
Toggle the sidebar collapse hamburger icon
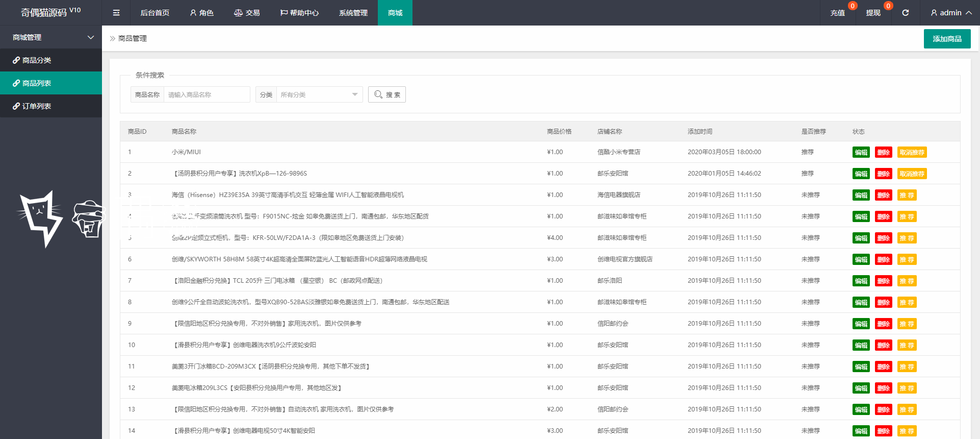pyautogui.click(x=116, y=13)
